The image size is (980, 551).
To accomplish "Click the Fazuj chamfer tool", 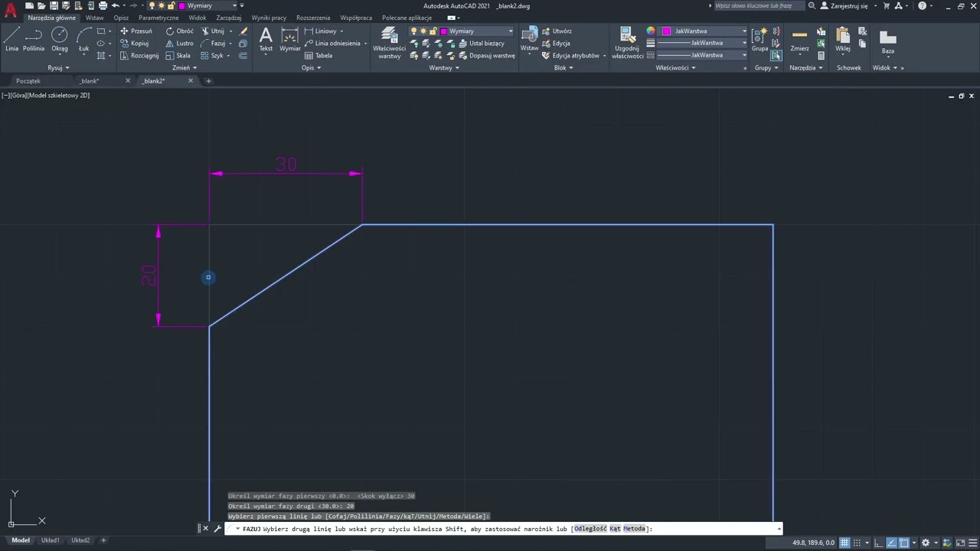I will coord(212,44).
